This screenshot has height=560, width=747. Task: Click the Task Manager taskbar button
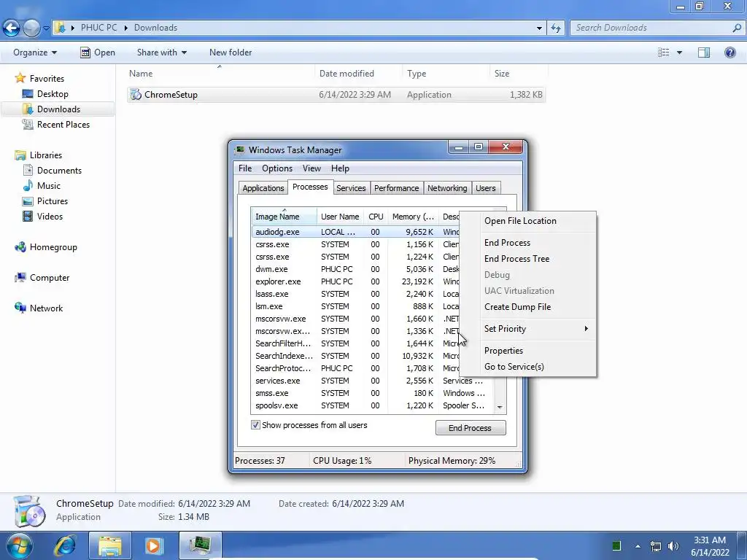pyautogui.click(x=200, y=545)
